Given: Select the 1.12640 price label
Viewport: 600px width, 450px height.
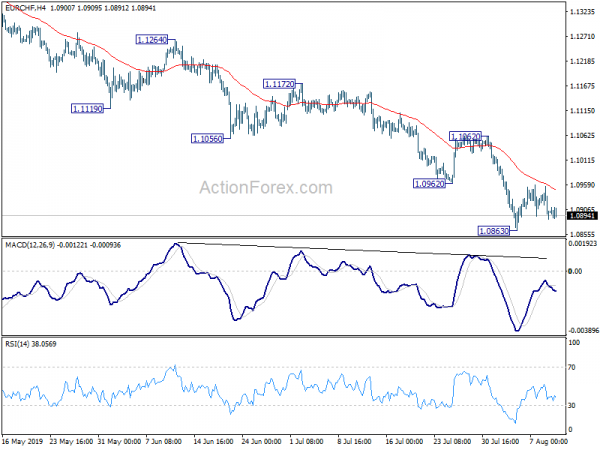Looking at the screenshot, I should (x=152, y=39).
